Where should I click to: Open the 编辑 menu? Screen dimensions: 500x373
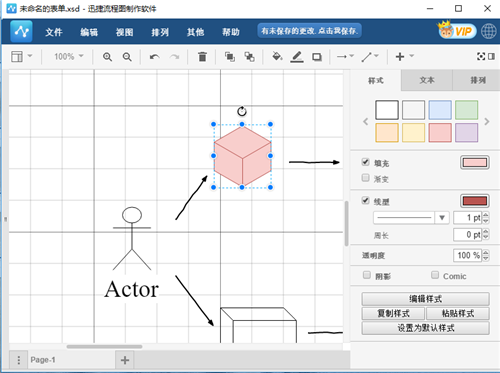(x=89, y=32)
